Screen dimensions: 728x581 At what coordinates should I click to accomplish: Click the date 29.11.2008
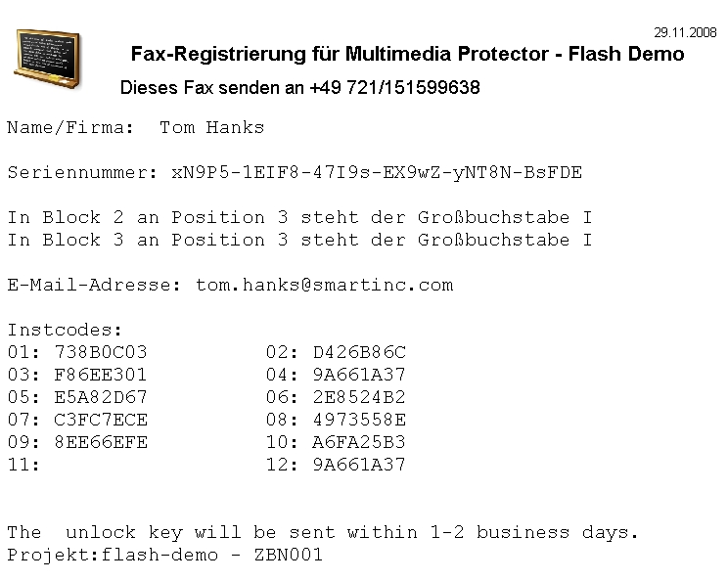pos(686,32)
